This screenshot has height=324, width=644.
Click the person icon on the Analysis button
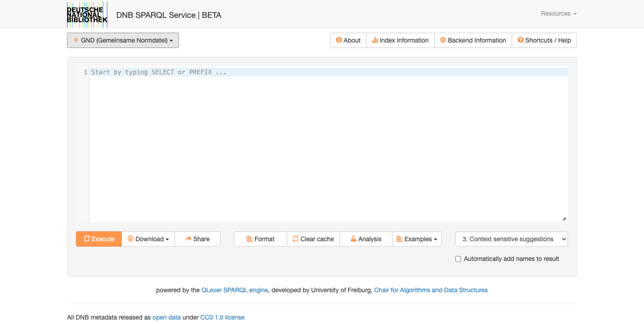[x=353, y=239]
